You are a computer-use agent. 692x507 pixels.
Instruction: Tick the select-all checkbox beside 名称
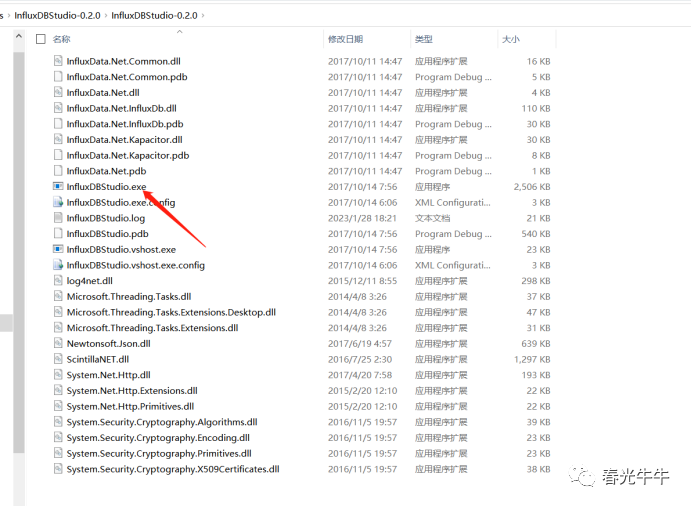point(41,39)
